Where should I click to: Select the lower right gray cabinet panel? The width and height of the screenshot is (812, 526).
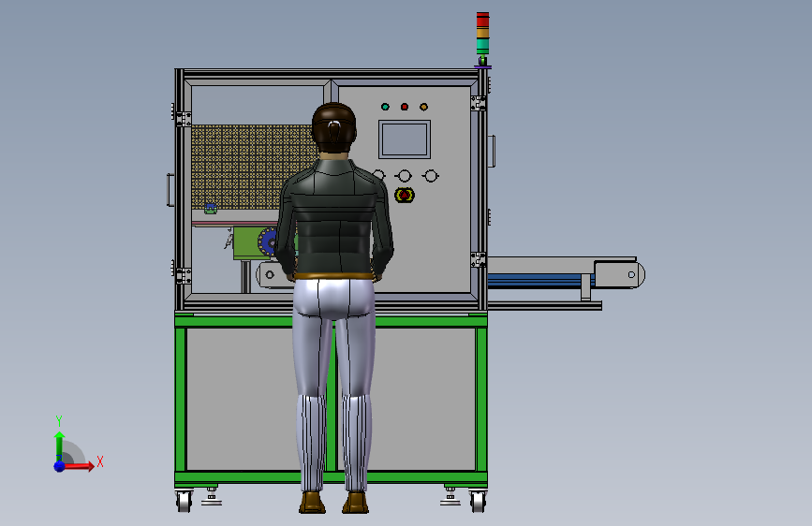[423, 399]
